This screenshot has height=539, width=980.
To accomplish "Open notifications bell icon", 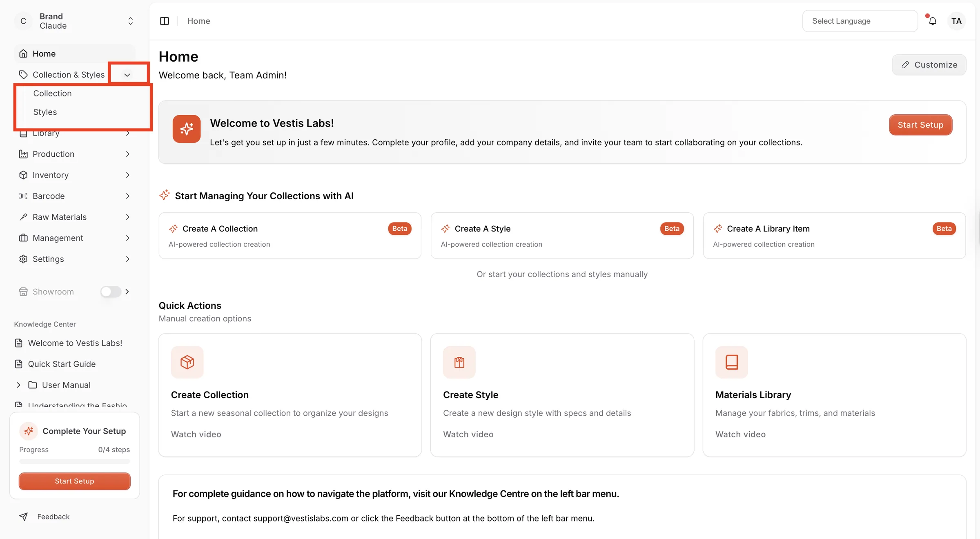I will 933,21.
